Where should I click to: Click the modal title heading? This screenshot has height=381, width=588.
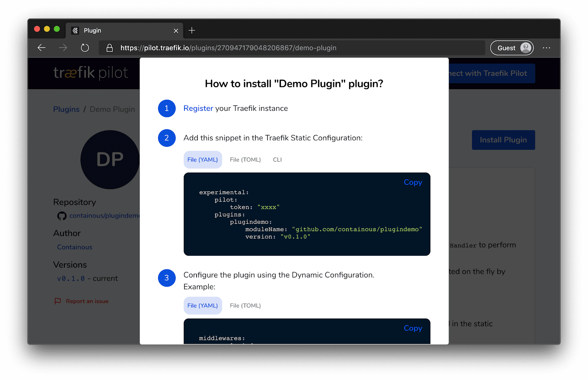pos(294,84)
